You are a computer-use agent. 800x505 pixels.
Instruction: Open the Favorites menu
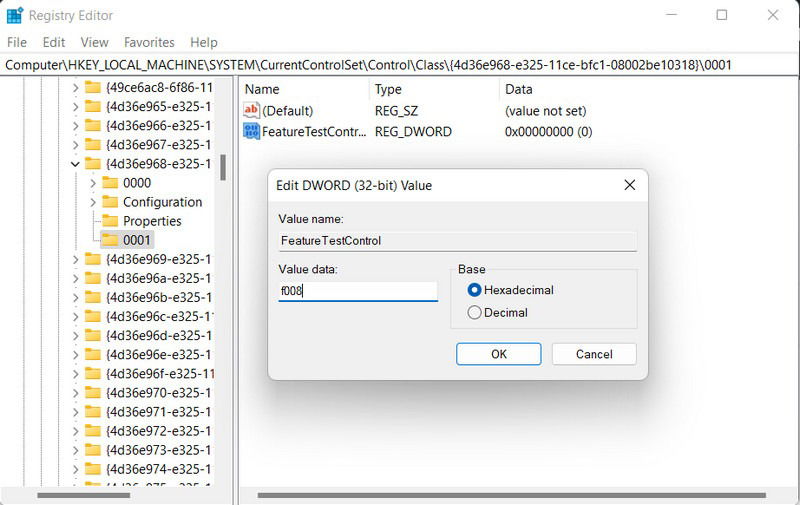149,42
